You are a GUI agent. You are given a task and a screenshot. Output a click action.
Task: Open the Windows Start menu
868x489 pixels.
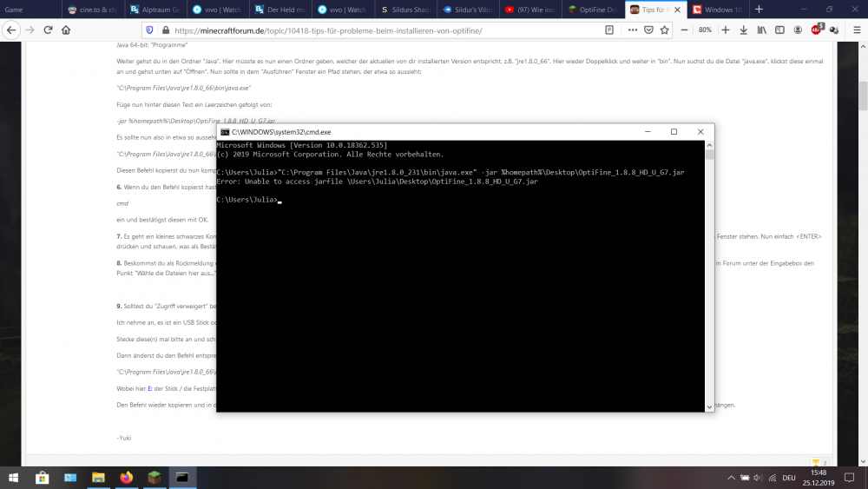(13, 478)
